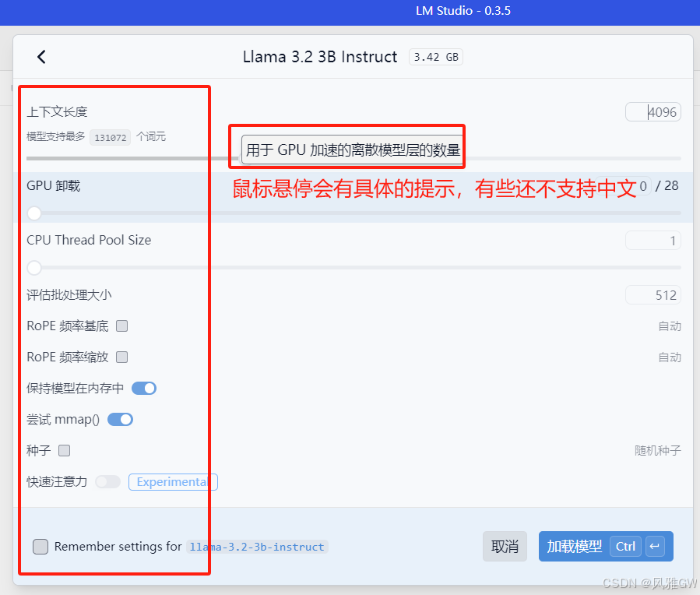Check the Remember settings checkbox
700x595 pixels.
(x=40, y=547)
